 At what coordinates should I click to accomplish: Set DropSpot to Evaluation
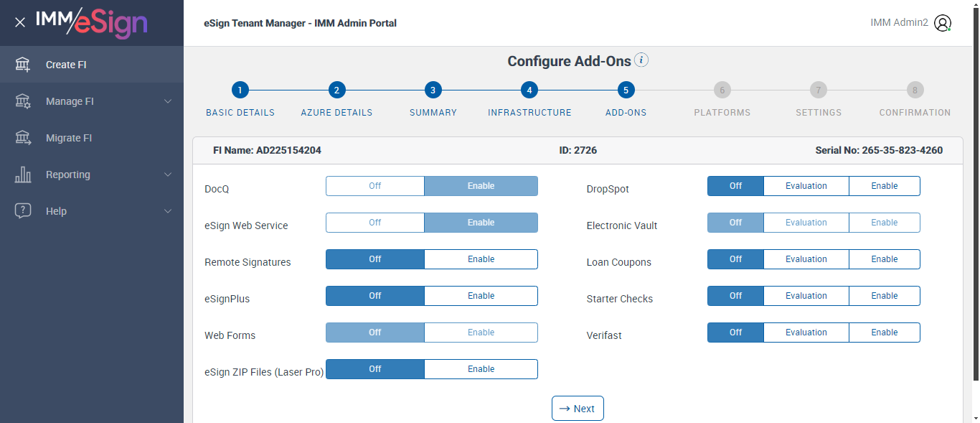806,186
